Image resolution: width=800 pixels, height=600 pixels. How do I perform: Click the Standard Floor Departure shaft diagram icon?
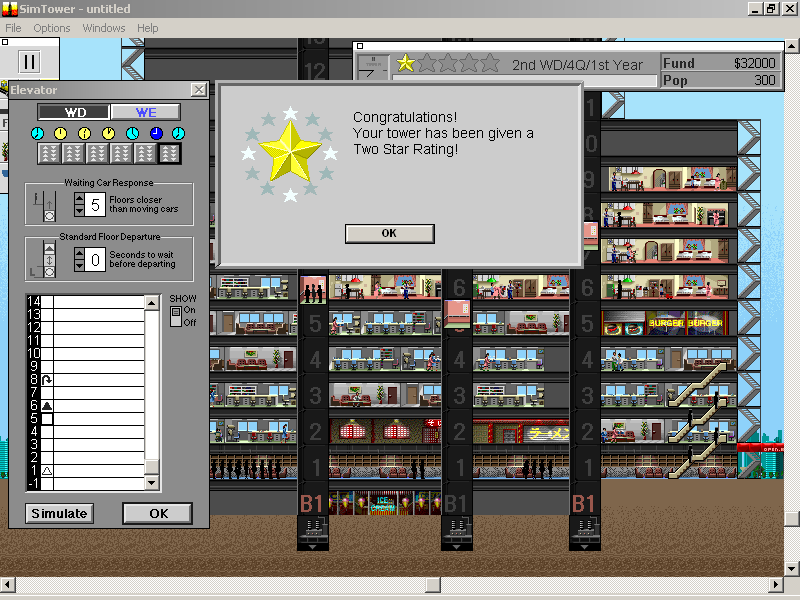(x=43, y=260)
